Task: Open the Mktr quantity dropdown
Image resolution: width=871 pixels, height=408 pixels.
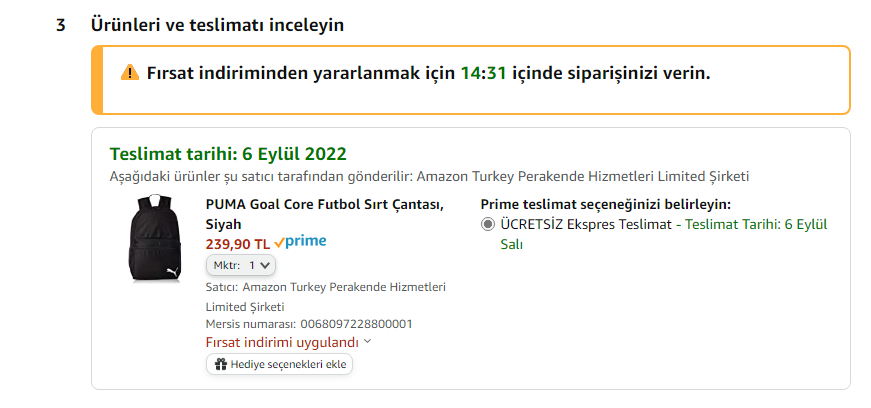Action: pos(241,265)
